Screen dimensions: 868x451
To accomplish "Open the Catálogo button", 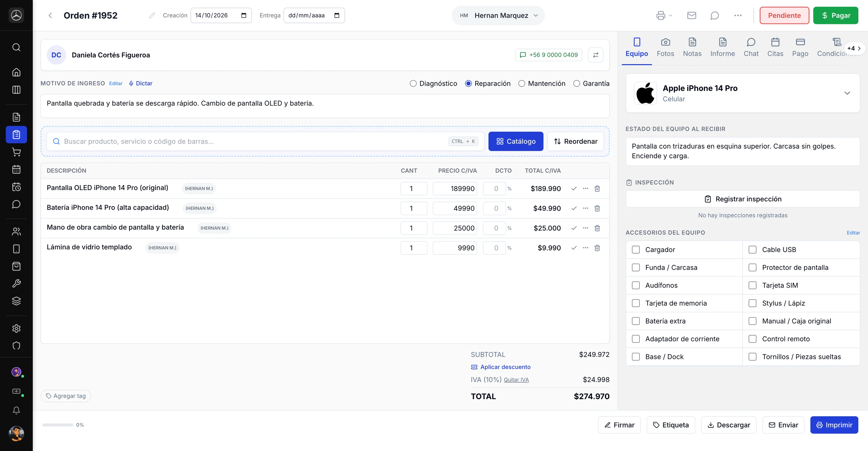I will coord(516,141).
